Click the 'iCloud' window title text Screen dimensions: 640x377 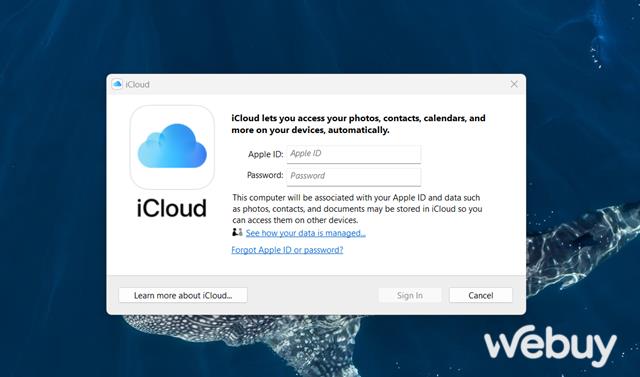[x=137, y=84]
